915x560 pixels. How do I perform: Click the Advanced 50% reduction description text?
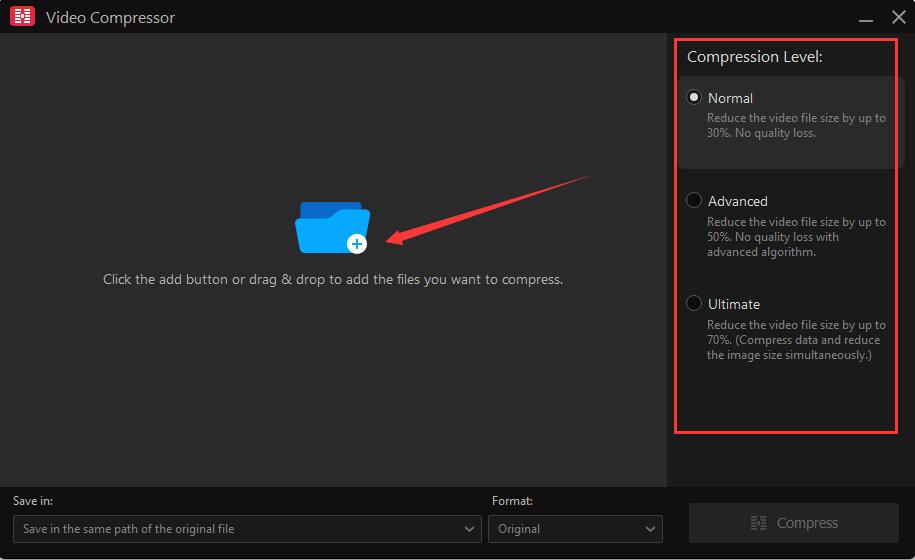(796, 237)
